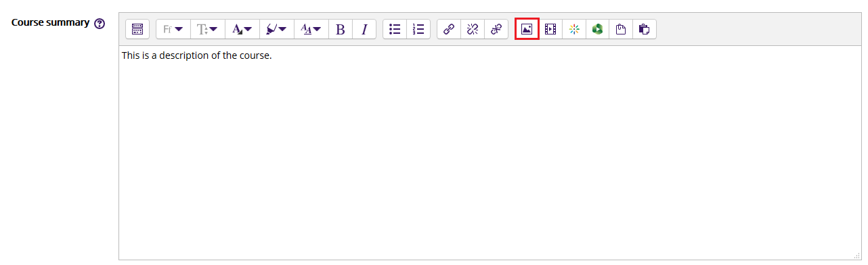This screenshot has width=868, height=265.
Task: Open the text color dropdown
Action: tap(242, 29)
